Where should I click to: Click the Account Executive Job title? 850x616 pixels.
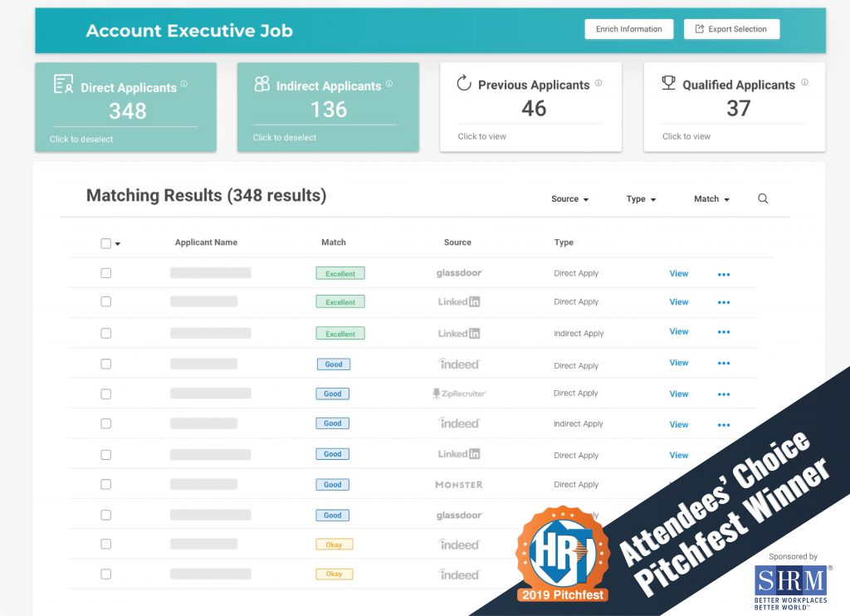click(x=189, y=31)
